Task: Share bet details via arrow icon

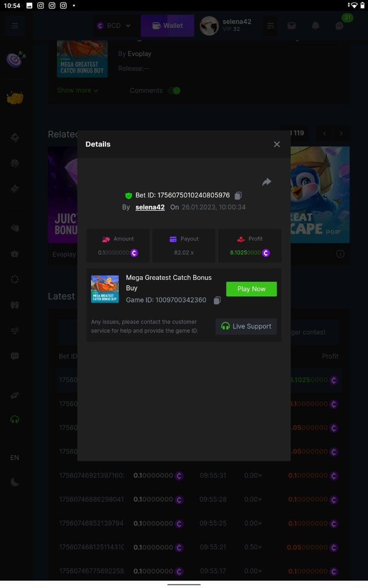Action: click(x=266, y=182)
